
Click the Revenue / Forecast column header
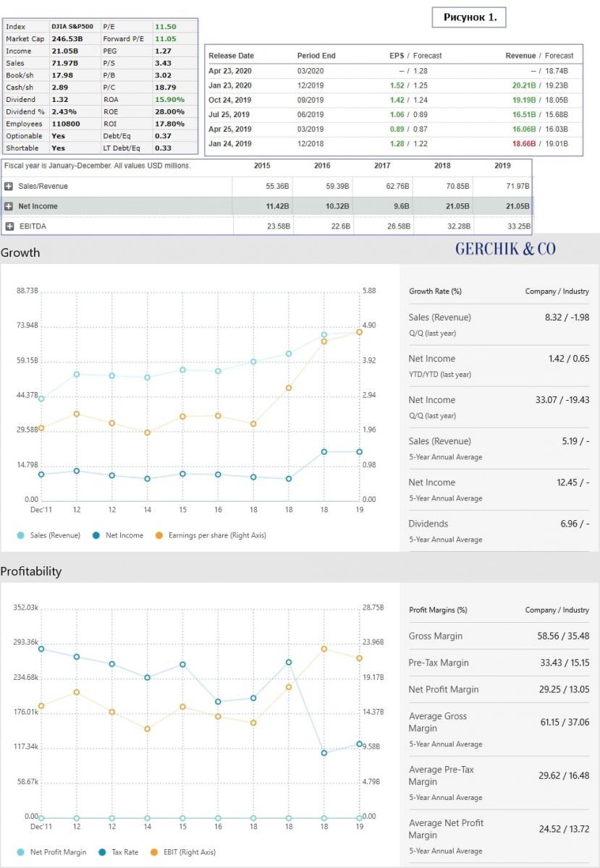click(539, 56)
